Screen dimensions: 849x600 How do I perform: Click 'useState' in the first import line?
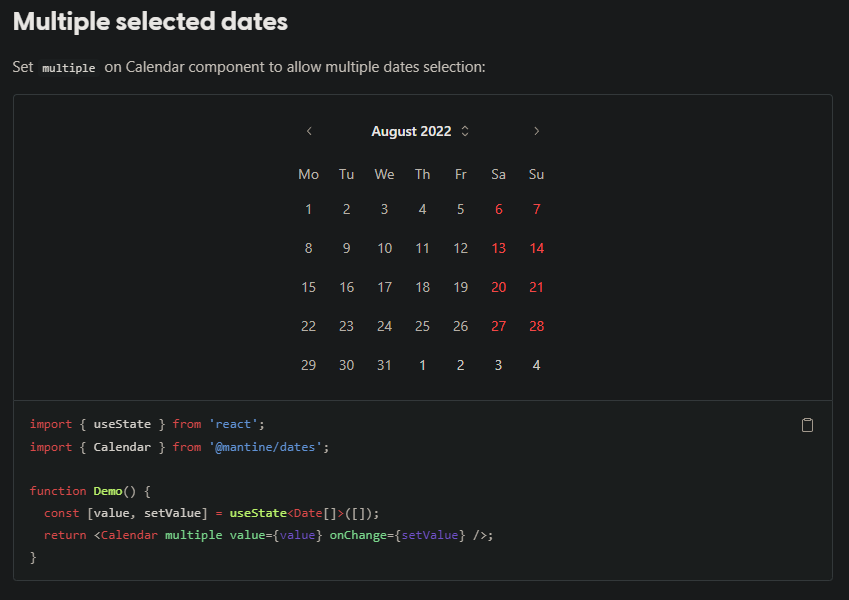click(122, 424)
